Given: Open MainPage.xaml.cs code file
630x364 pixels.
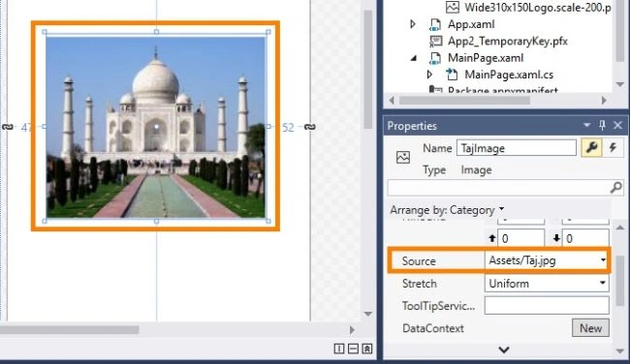Looking at the screenshot, I should 509,75.
